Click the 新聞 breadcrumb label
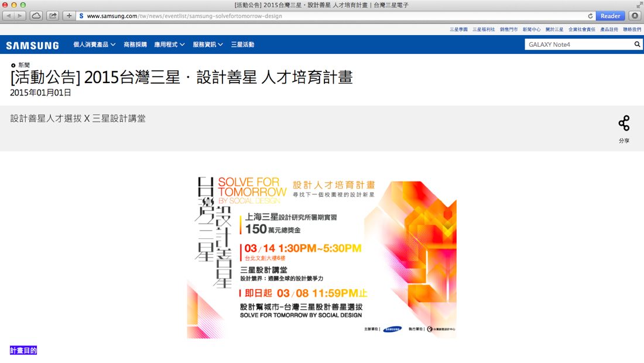Screen dimensions: 644x363 point(24,65)
